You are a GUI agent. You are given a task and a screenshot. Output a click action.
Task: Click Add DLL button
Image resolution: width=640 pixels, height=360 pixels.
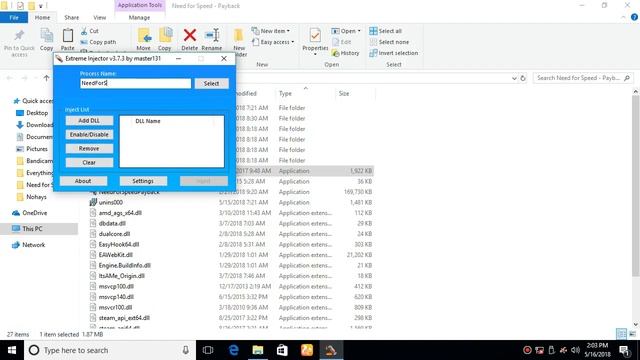point(89,120)
